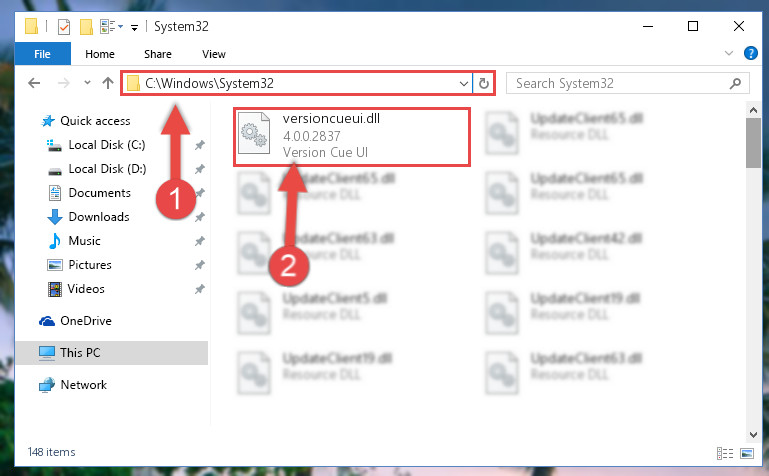The height and width of the screenshot is (476, 769).
Task: Click the search magnifier icon
Action: [735, 83]
